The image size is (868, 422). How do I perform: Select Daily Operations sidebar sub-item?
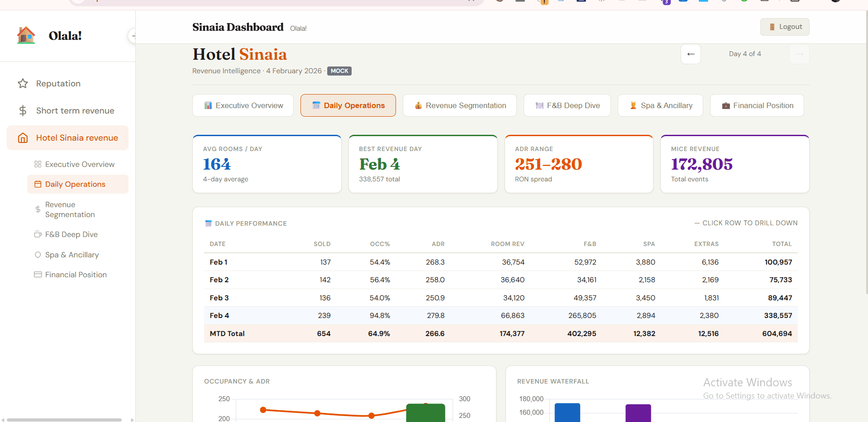(78, 184)
